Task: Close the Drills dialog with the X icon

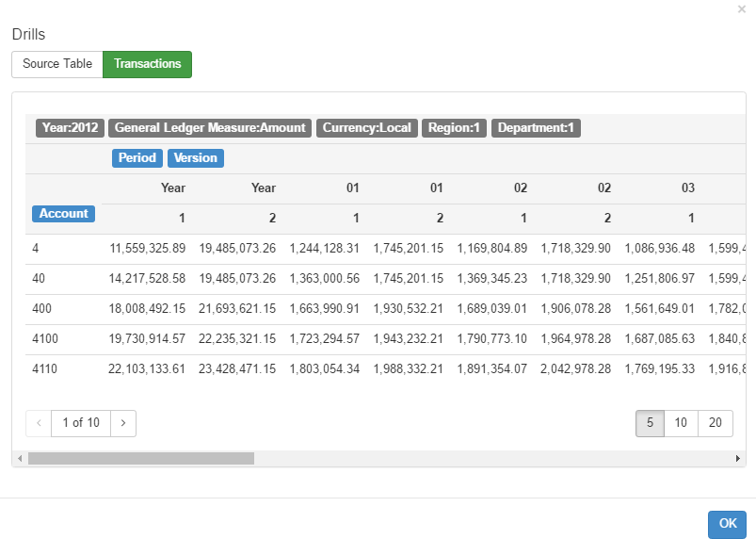Action: (742, 8)
